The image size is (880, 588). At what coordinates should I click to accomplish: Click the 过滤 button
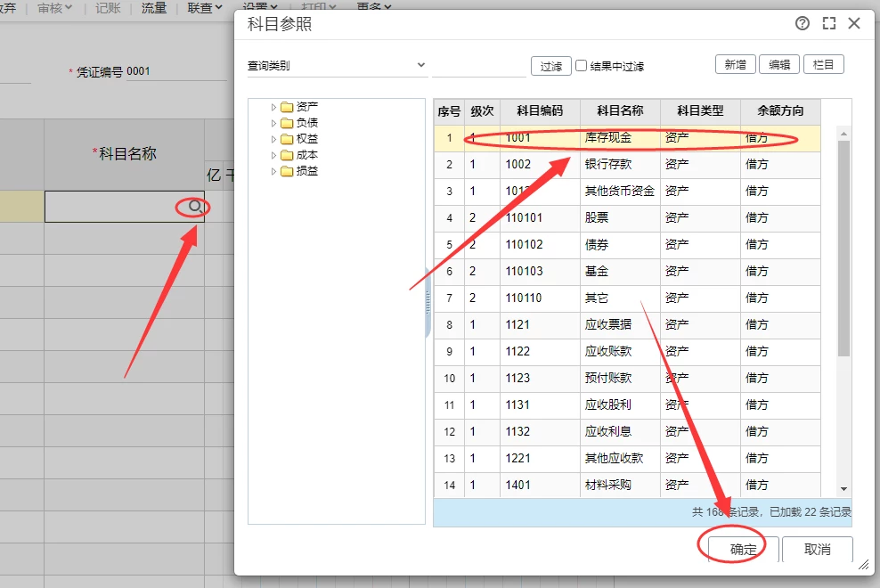click(550, 66)
